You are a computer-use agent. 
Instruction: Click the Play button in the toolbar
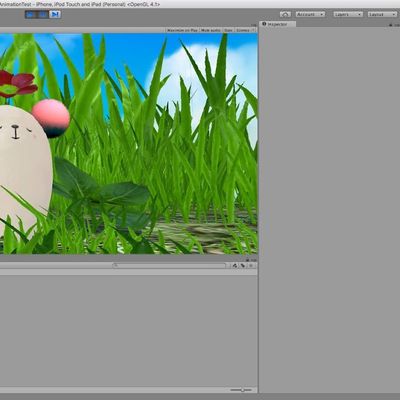point(30,14)
